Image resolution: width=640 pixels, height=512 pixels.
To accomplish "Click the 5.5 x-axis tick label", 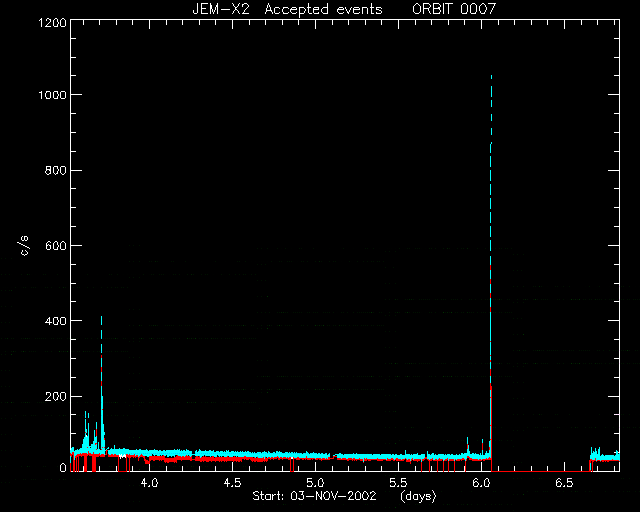I will click(398, 483).
